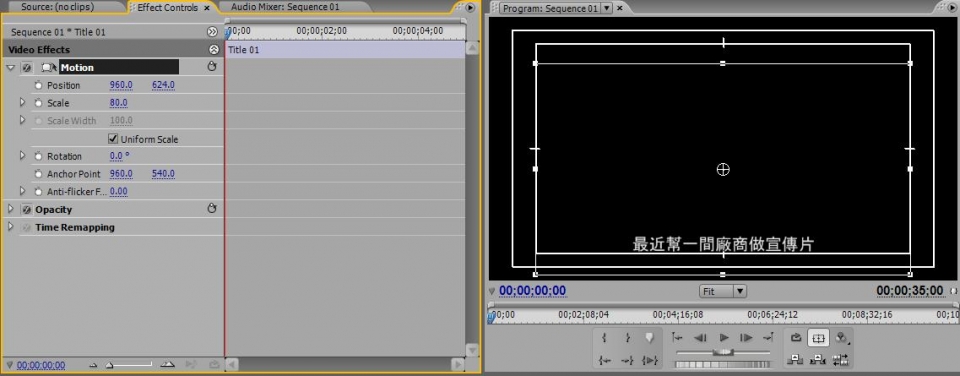Close the Effect Controls tab
Screen dimensions: 960x376
coord(207,8)
